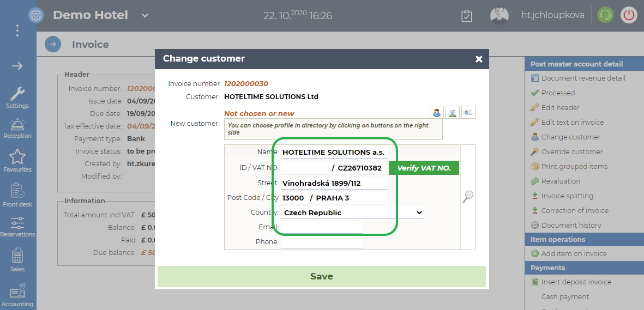Open Document history
This screenshot has width=644, height=310.
point(571,226)
